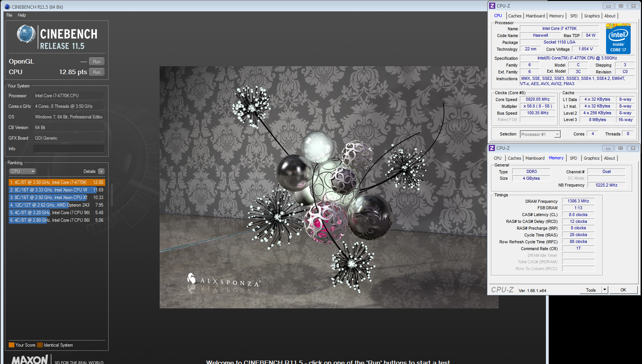Select the 2.92 GHz Xeon ranking row
Screen dimensions: 642x364
pos(56,198)
